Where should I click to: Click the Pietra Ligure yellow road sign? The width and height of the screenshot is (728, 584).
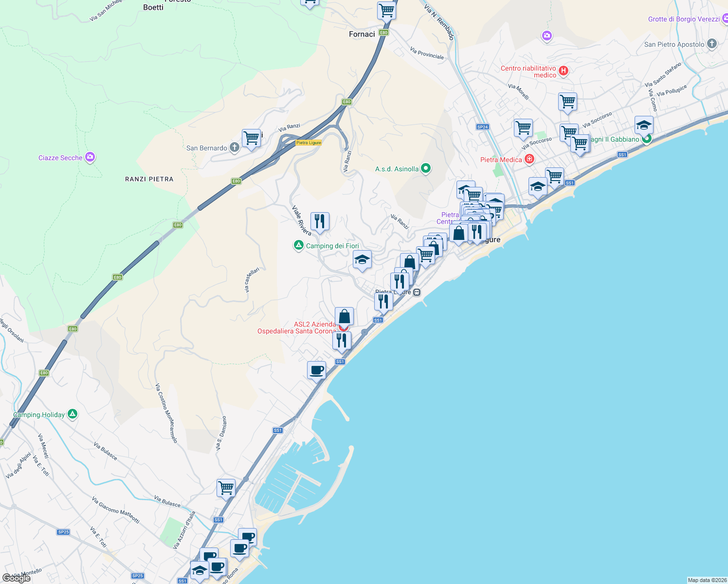(x=309, y=144)
